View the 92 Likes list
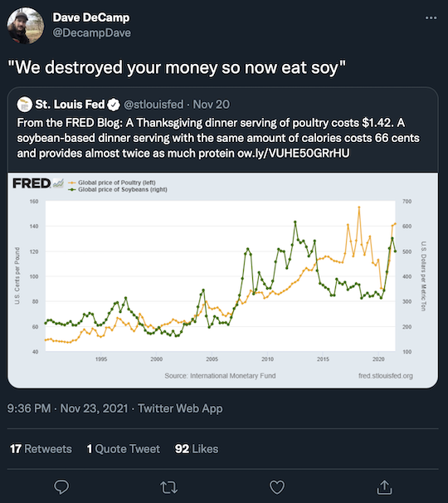The width and height of the screenshot is (448, 503). pos(197,449)
